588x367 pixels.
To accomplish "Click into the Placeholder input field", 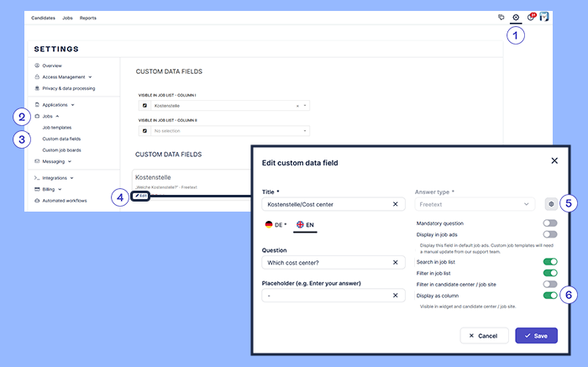I will (x=333, y=296).
